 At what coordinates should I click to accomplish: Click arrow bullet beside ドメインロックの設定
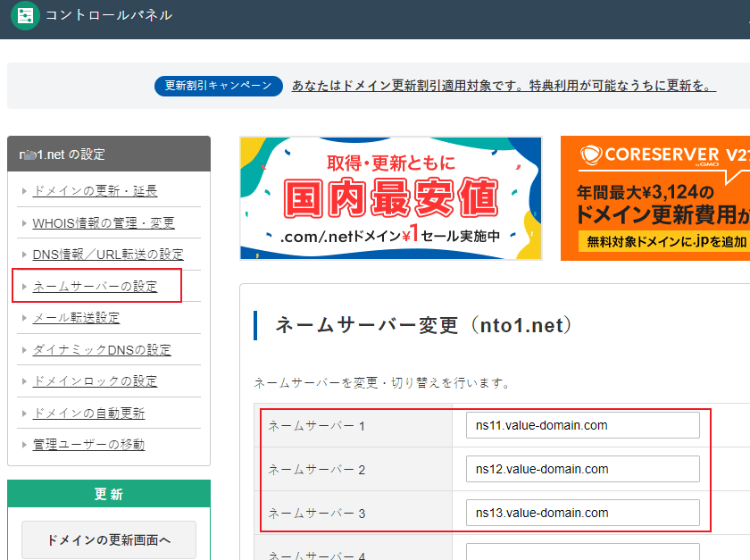click(24, 381)
